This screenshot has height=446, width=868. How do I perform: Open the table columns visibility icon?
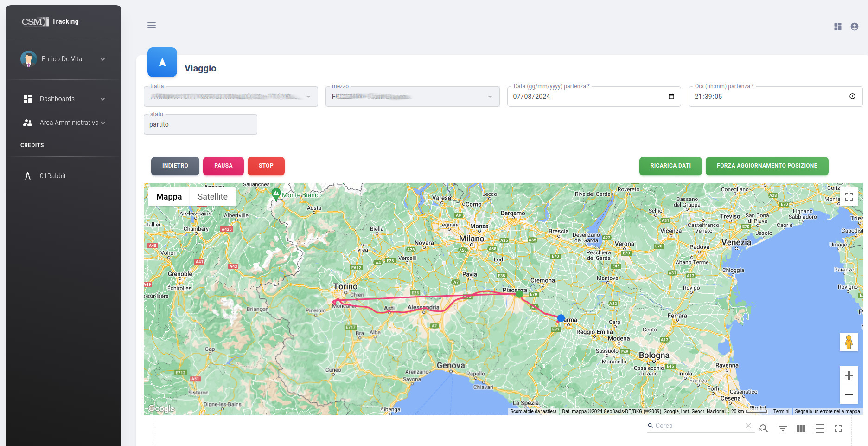tap(801, 428)
